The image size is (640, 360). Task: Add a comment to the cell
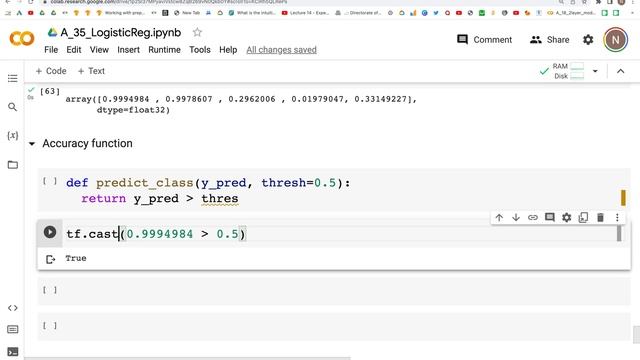coord(550,218)
